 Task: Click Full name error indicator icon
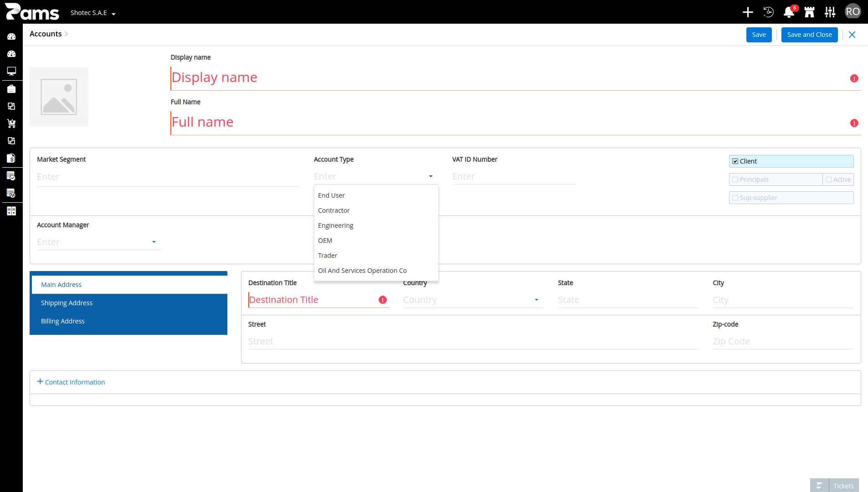(x=854, y=123)
